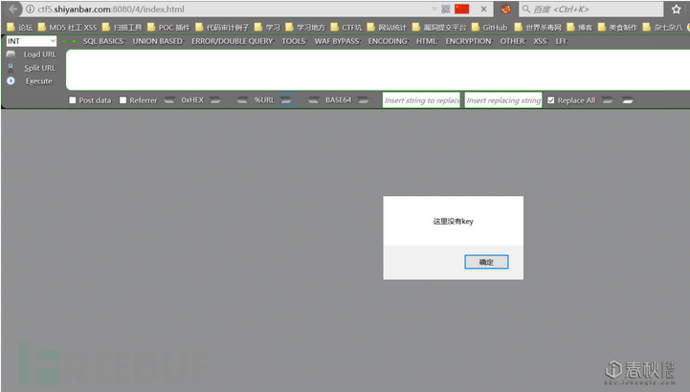Screen dimensions: 690x392
Task: Enable the Referrer checkbox
Action: click(x=123, y=100)
